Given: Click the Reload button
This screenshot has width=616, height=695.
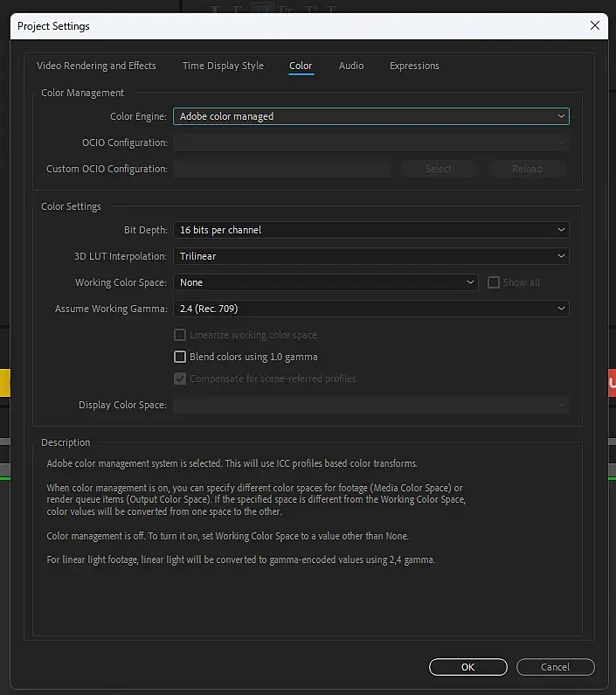Looking at the screenshot, I should pyautogui.click(x=527, y=169).
